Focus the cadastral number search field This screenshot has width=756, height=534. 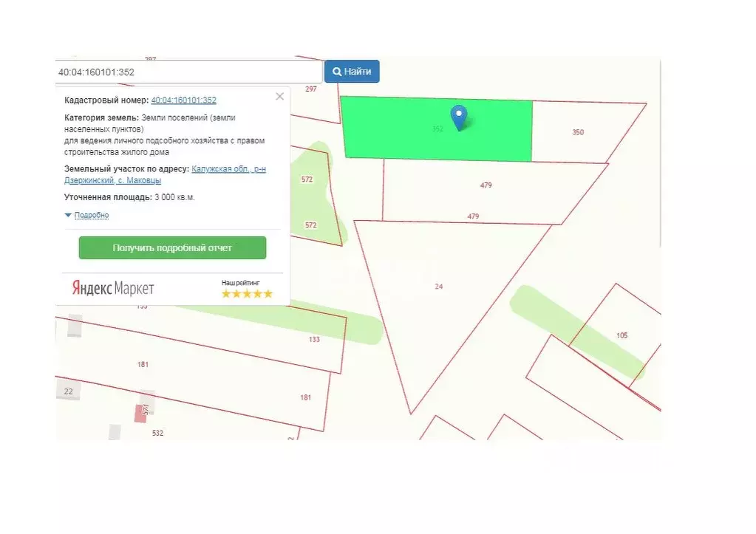[x=188, y=72]
